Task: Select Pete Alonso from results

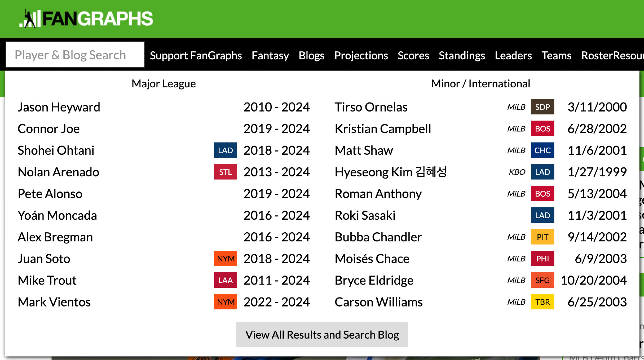Action: (x=50, y=194)
